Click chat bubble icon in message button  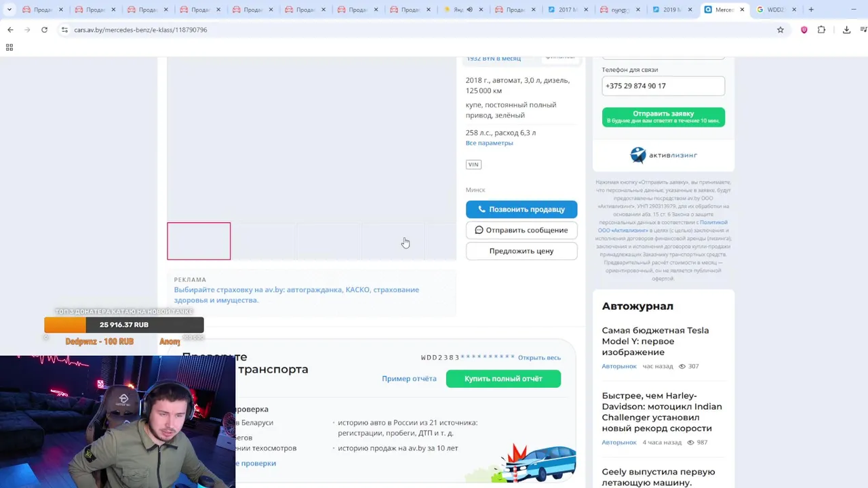pos(479,230)
